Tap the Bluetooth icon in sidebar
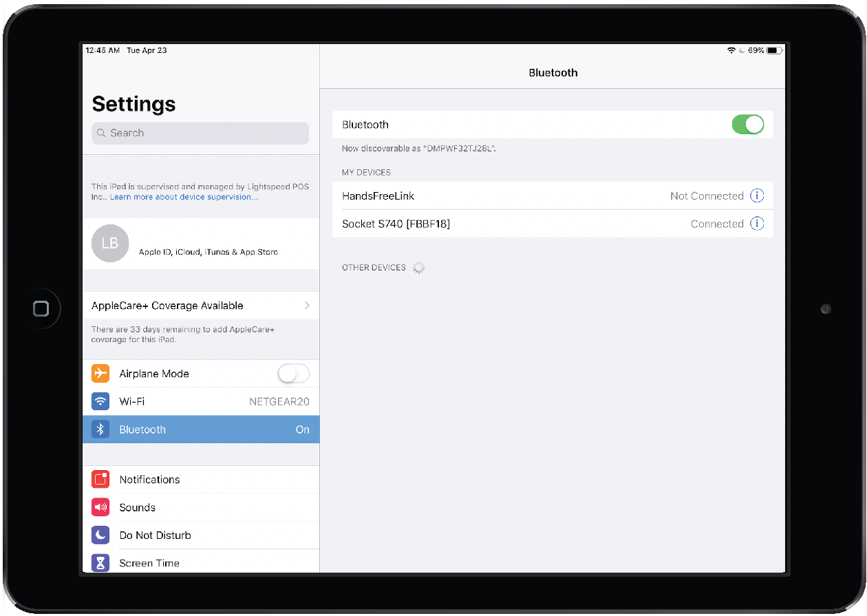This screenshot has width=867, height=616. pyautogui.click(x=100, y=429)
